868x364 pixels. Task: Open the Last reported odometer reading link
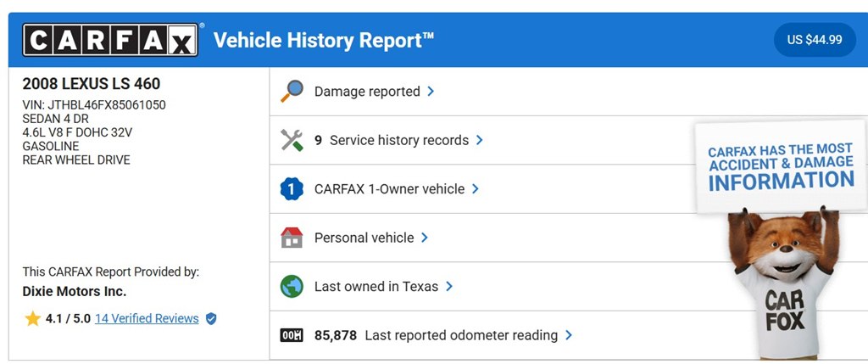(x=461, y=335)
